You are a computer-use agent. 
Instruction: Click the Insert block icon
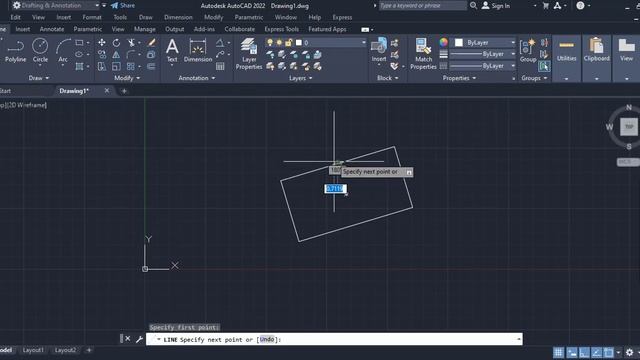tap(379, 49)
